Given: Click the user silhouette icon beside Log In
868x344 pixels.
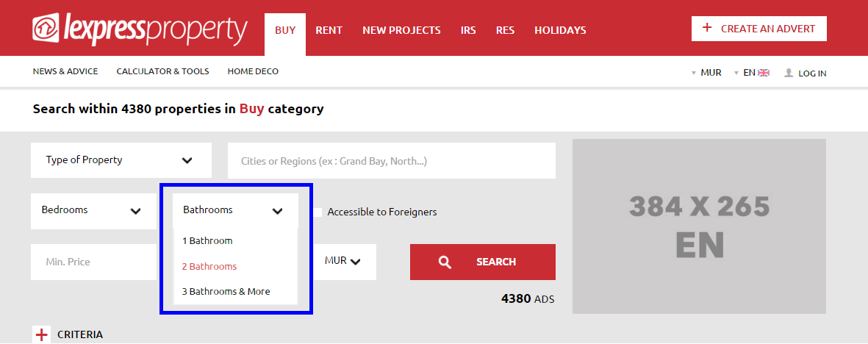Looking at the screenshot, I should (789, 73).
